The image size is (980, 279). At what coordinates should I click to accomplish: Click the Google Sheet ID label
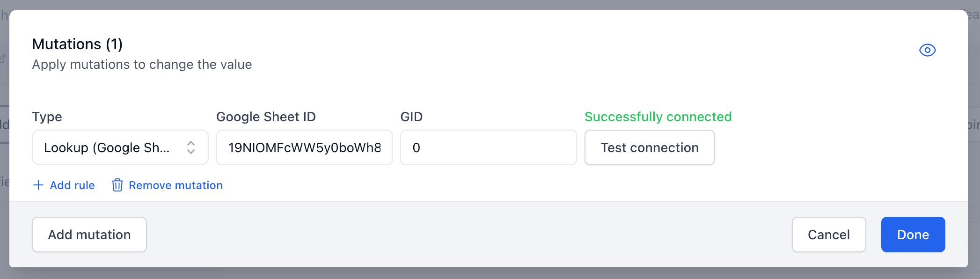[x=266, y=117]
